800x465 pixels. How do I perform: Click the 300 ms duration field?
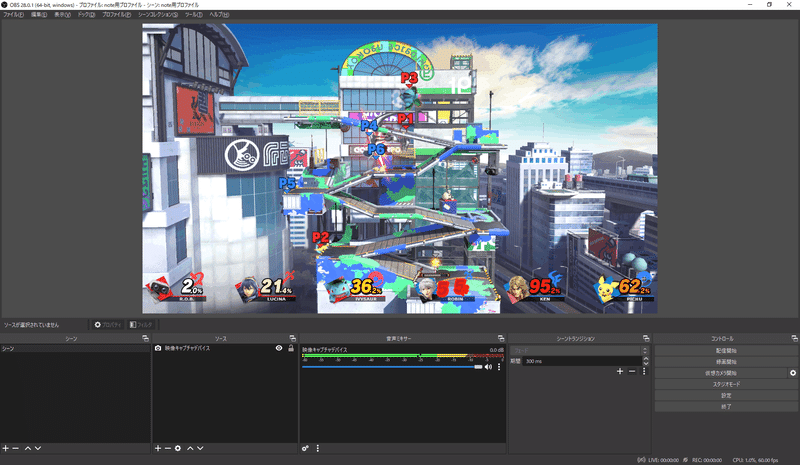tap(582, 361)
